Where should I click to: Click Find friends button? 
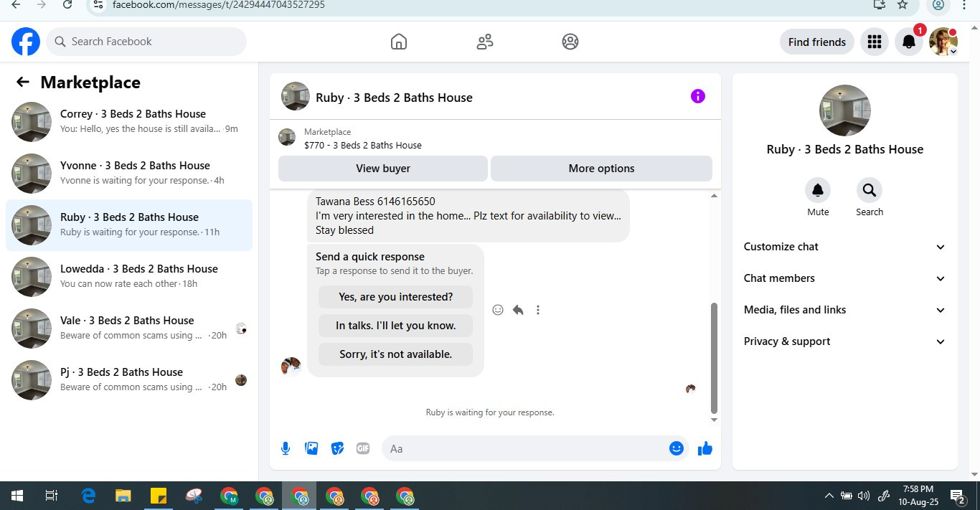817,42
